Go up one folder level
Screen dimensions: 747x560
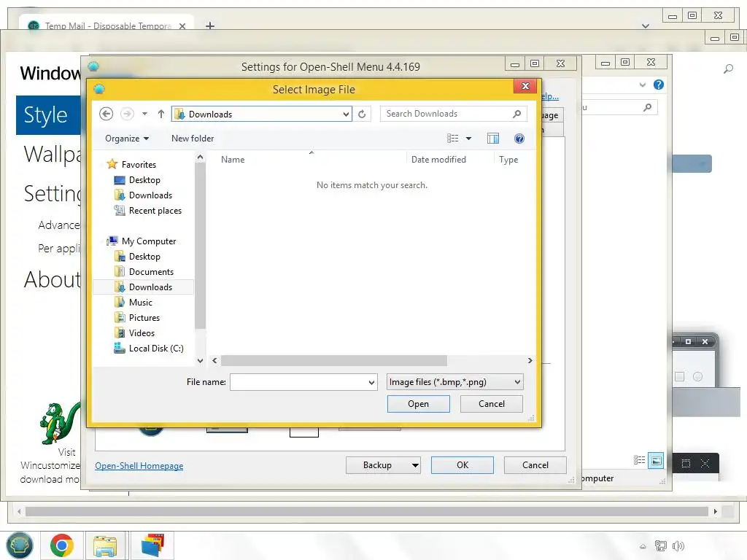click(161, 114)
